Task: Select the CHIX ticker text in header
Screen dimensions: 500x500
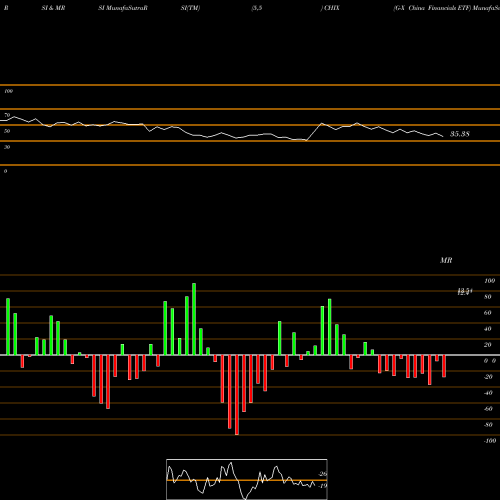Action: click(332, 8)
